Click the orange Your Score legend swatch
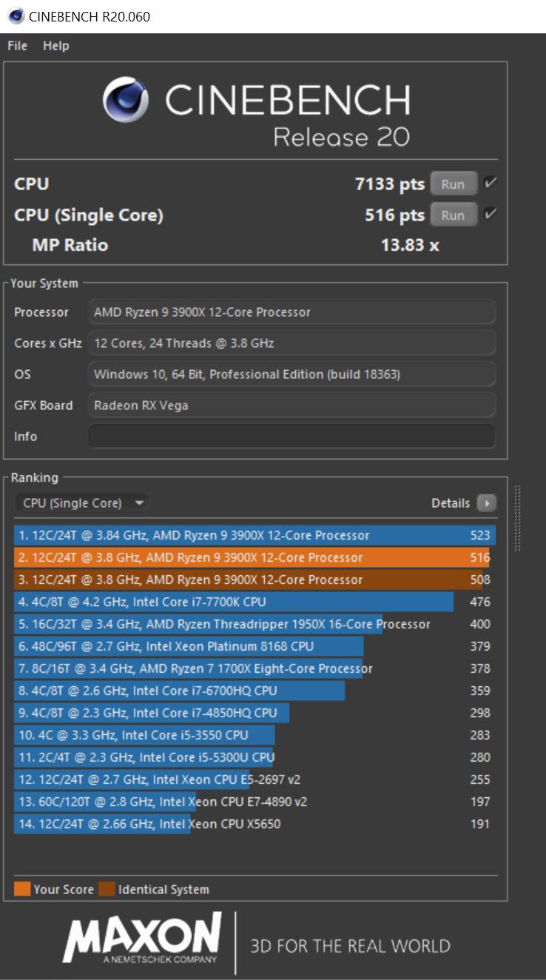The image size is (546, 980). click(22, 889)
